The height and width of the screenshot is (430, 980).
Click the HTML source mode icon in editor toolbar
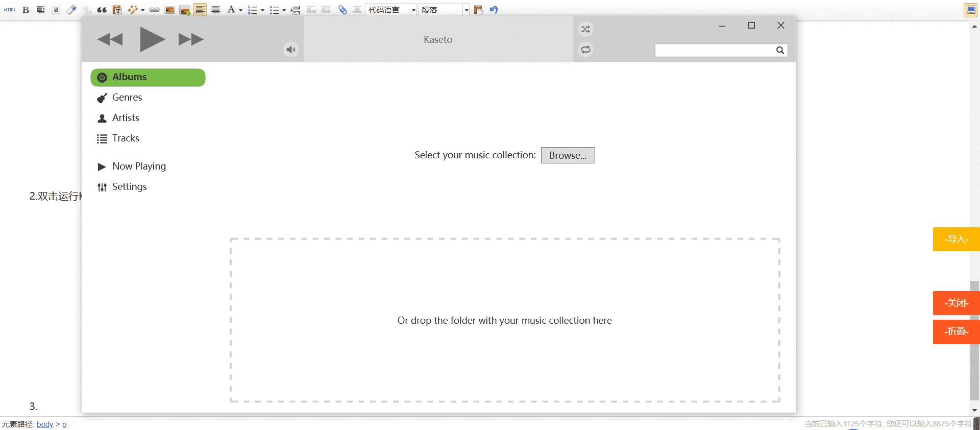(x=10, y=10)
